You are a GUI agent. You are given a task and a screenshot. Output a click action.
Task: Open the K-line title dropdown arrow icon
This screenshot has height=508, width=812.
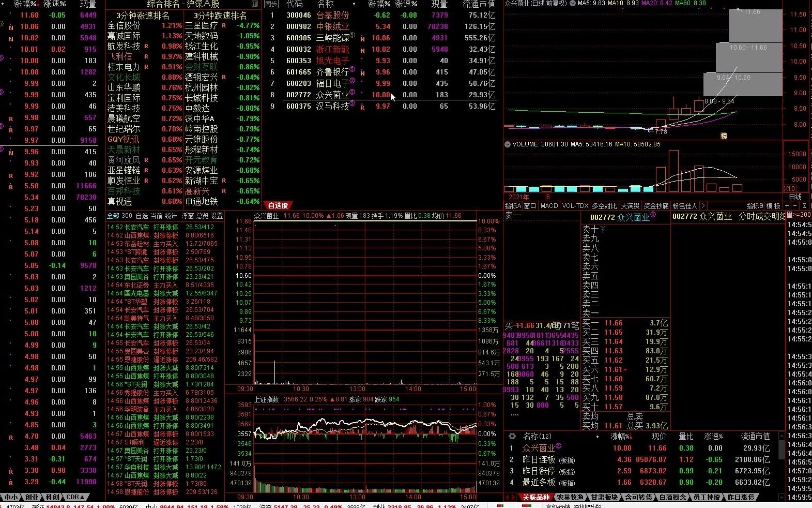point(572,3)
